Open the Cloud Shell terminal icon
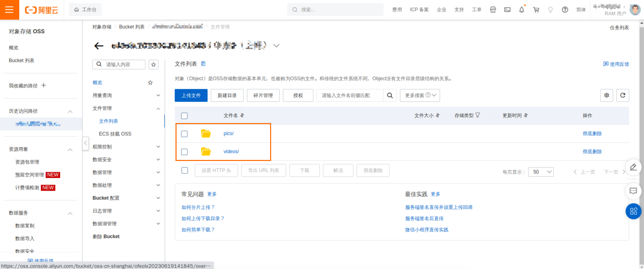 [x=507, y=10]
